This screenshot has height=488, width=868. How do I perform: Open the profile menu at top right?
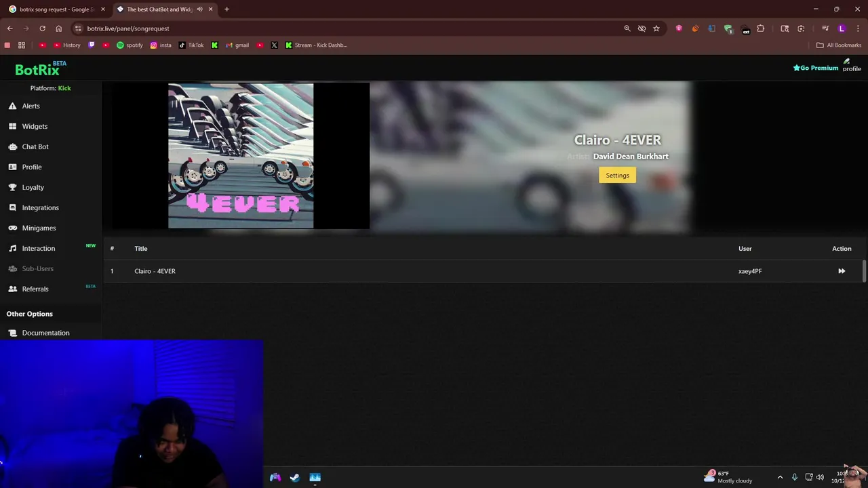coord(852,65)
